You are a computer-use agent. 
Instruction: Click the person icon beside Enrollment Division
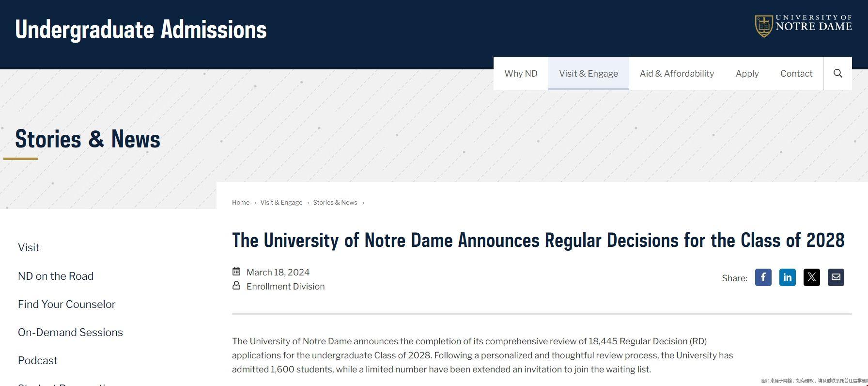pos(236,286)
